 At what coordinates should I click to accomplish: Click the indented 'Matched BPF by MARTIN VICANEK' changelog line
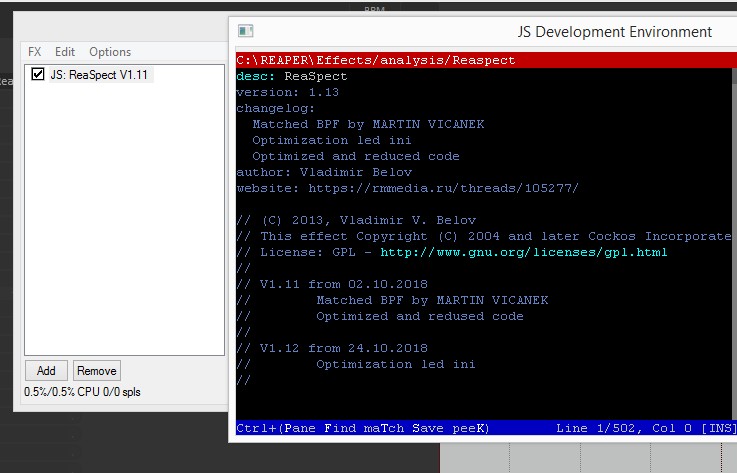[368, 124]
